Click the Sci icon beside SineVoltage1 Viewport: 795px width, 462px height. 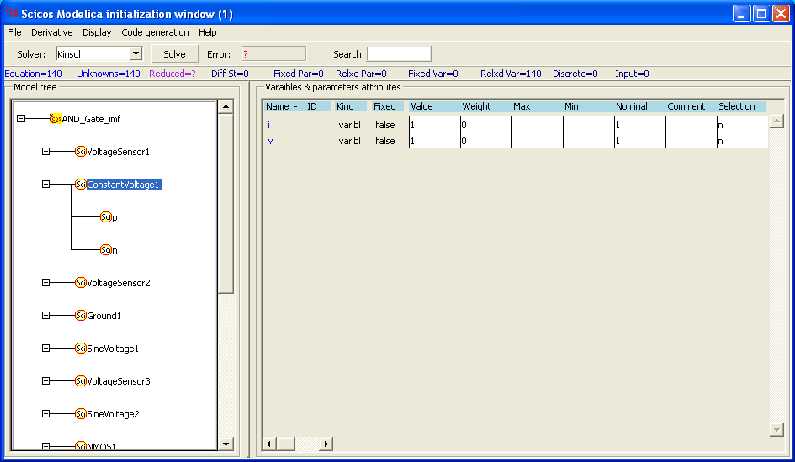(81, 348)
